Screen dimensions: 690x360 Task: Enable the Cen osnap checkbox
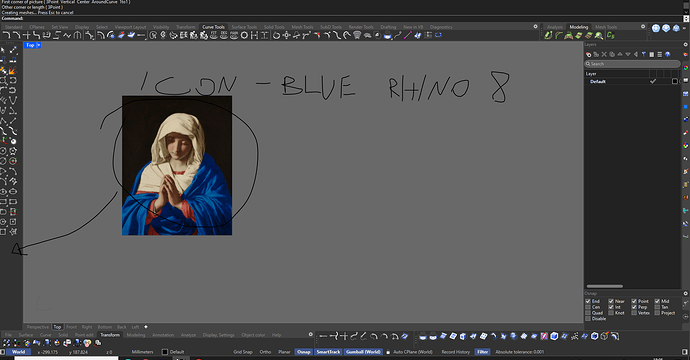coord(588,307)
